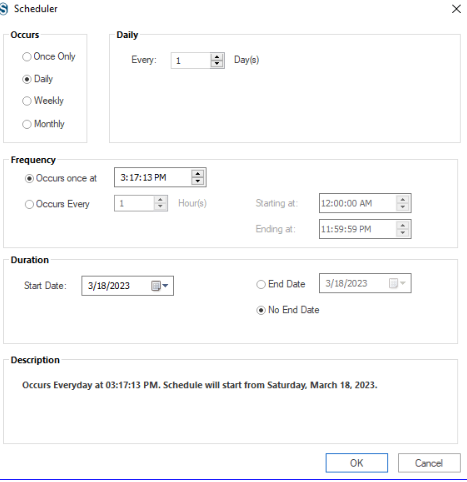
Task: Click the Day(s) label
Action: click(x=247, y=60)
